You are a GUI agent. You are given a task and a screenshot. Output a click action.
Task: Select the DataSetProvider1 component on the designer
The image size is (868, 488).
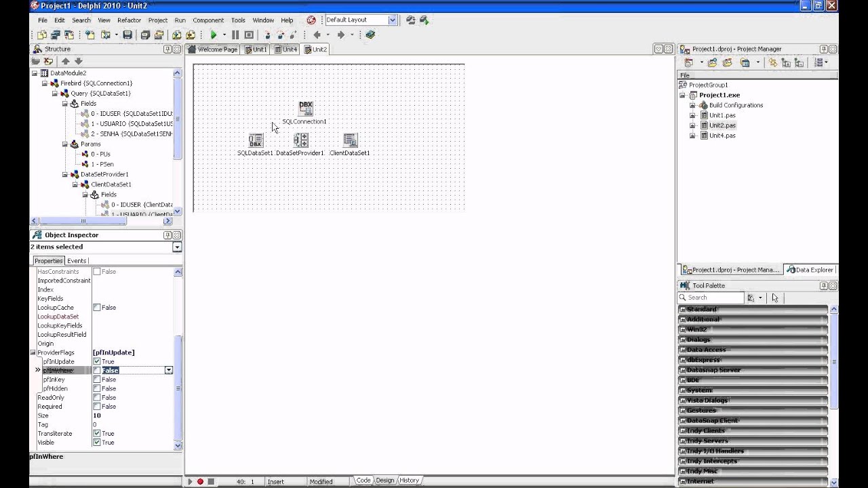pos(300,140)
